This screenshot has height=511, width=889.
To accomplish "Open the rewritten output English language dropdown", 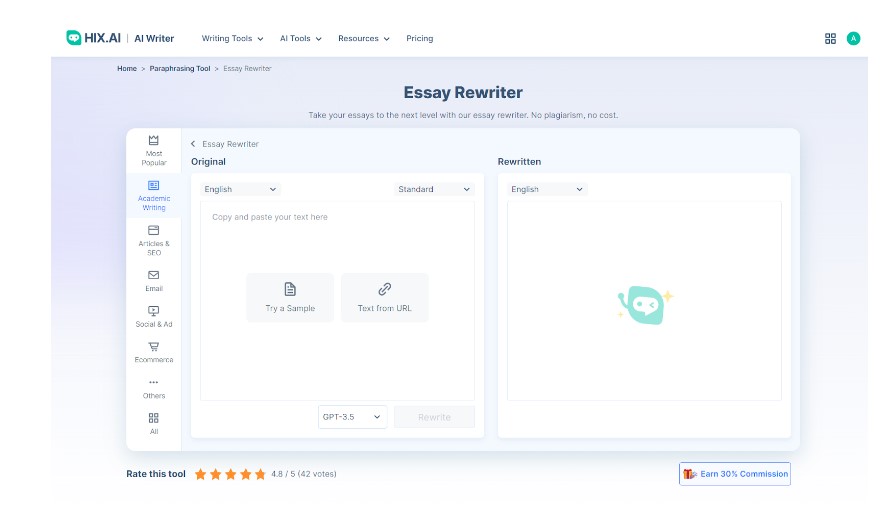I will tap(547, 189).
